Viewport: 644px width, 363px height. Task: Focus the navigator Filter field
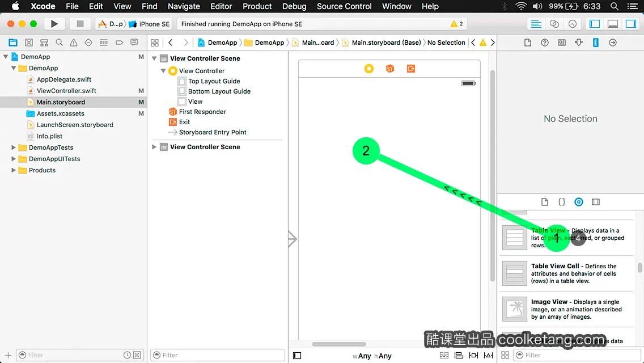(80, 355)
